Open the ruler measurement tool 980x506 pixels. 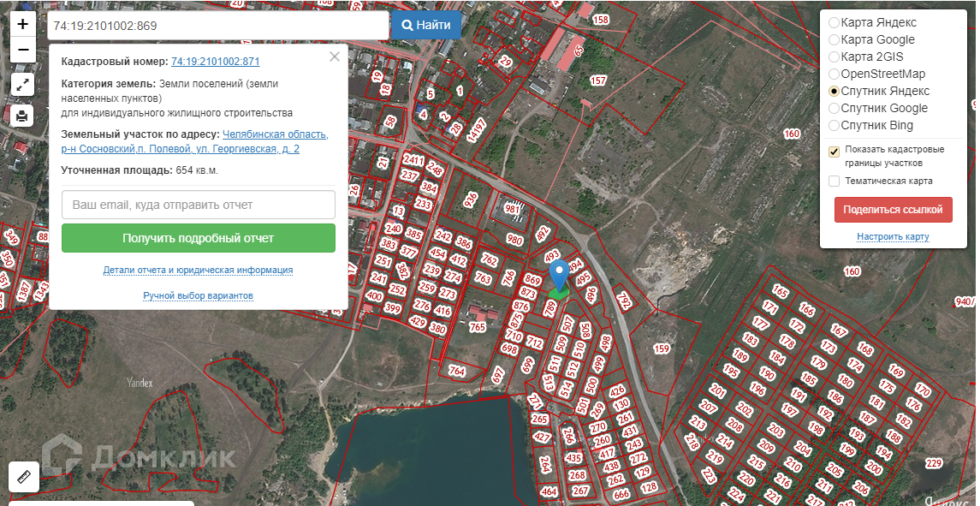coord(24,477)
